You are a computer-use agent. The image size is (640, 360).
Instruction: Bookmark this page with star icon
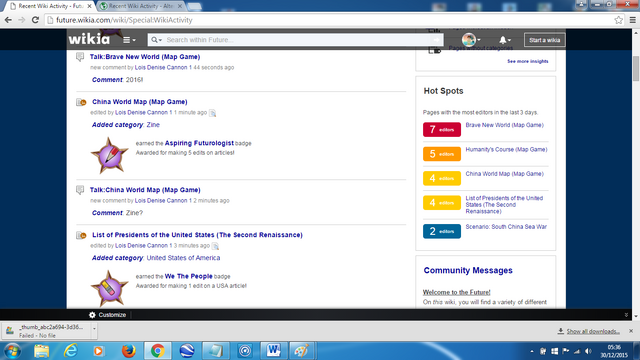tap(619, 20)
